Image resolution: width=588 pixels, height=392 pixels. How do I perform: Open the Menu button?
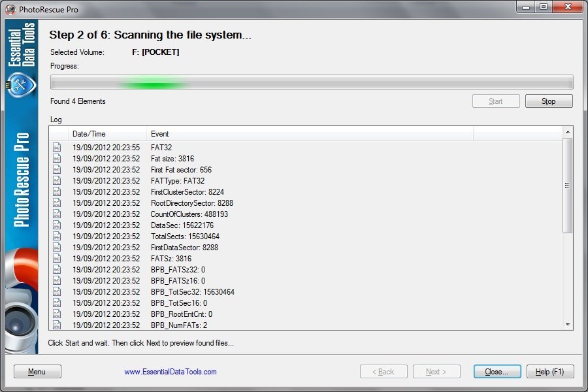pyautogui.click(x=37, y=371)
